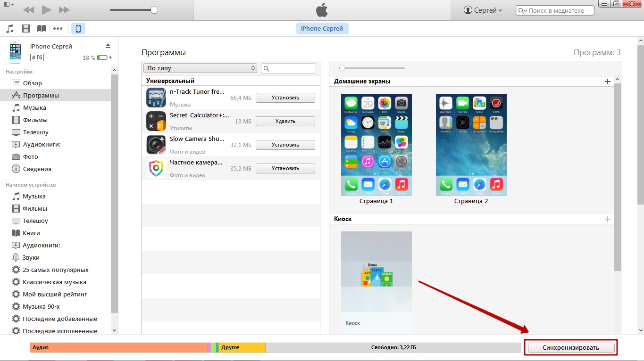The height and width of the screenshot is (361, 644).
Task: Click the Свободно: 3,22 ГБ free-space text
Action: 393,347
